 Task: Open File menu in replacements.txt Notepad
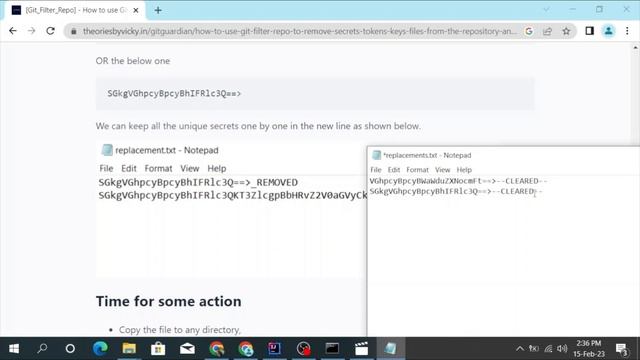coord(376,170)
